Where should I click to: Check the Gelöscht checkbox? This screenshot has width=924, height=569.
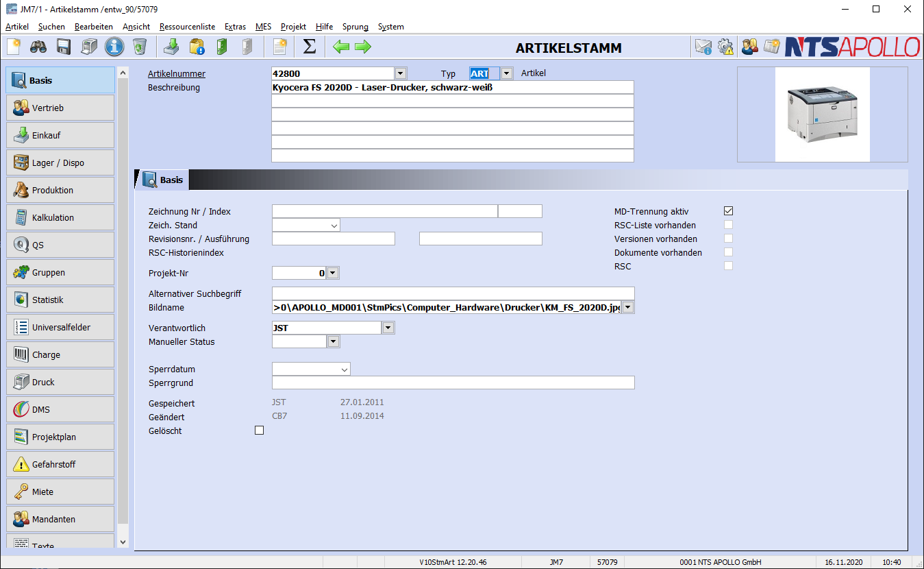point(259,431)
